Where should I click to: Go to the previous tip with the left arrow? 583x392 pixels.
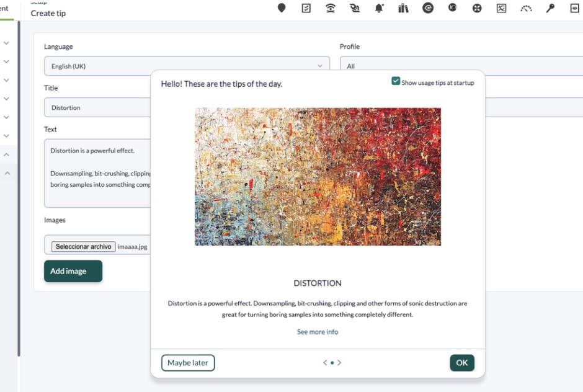tap(325, 363)
